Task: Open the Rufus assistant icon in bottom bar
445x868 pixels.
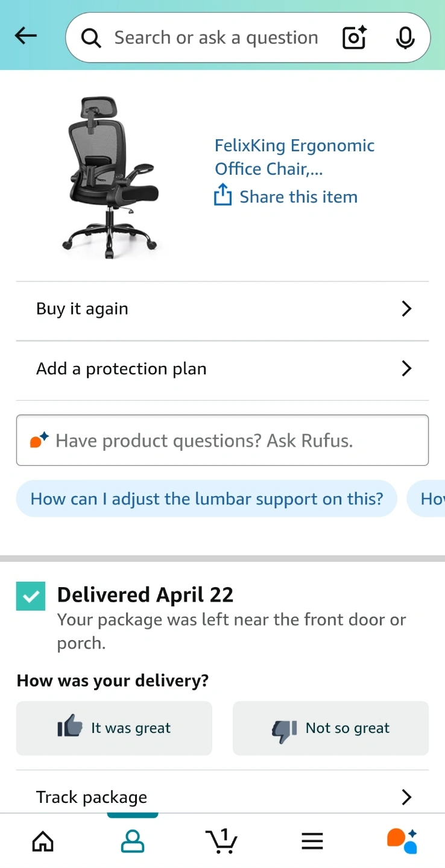Action: [402, 841]
